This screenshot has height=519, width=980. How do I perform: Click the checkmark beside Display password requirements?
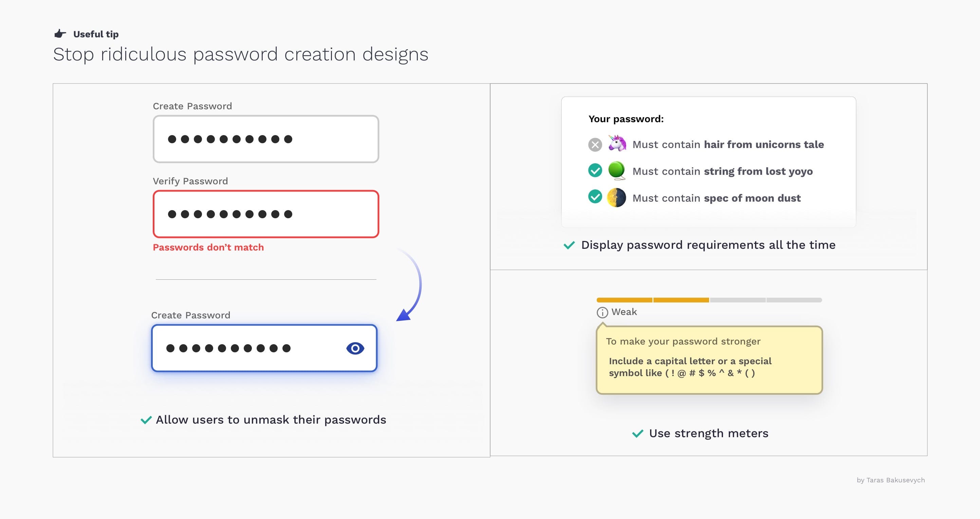coord(569,245)
